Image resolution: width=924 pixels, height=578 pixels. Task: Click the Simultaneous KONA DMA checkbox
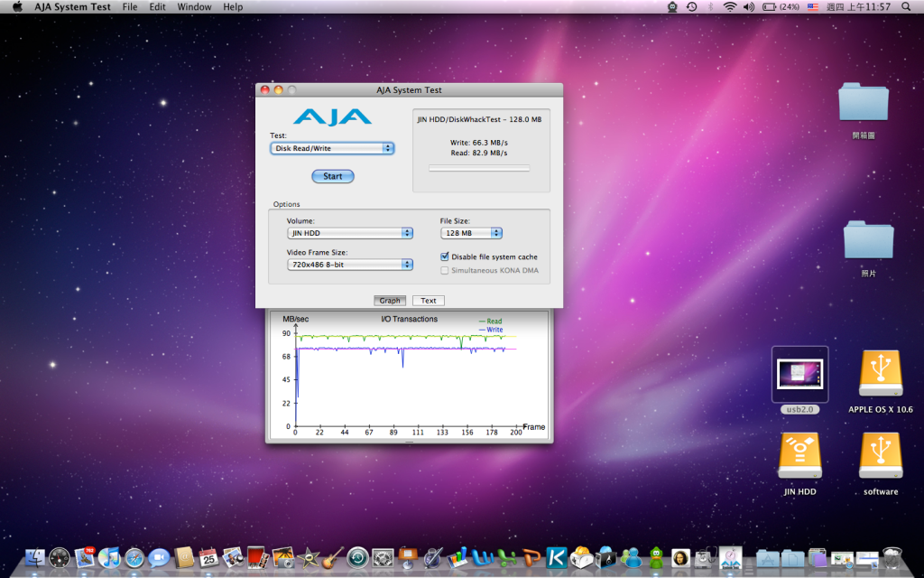pos(444,270)
